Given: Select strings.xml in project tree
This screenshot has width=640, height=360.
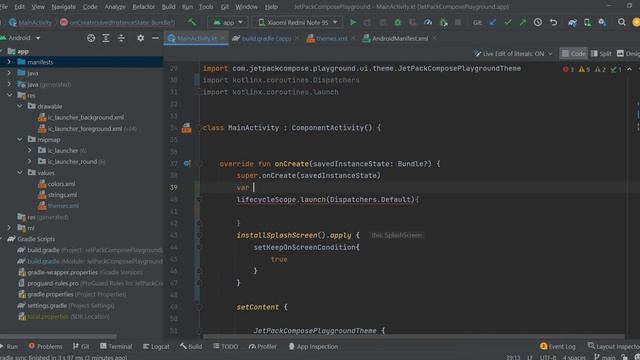Looking at the screenshot, I should 62,195.
